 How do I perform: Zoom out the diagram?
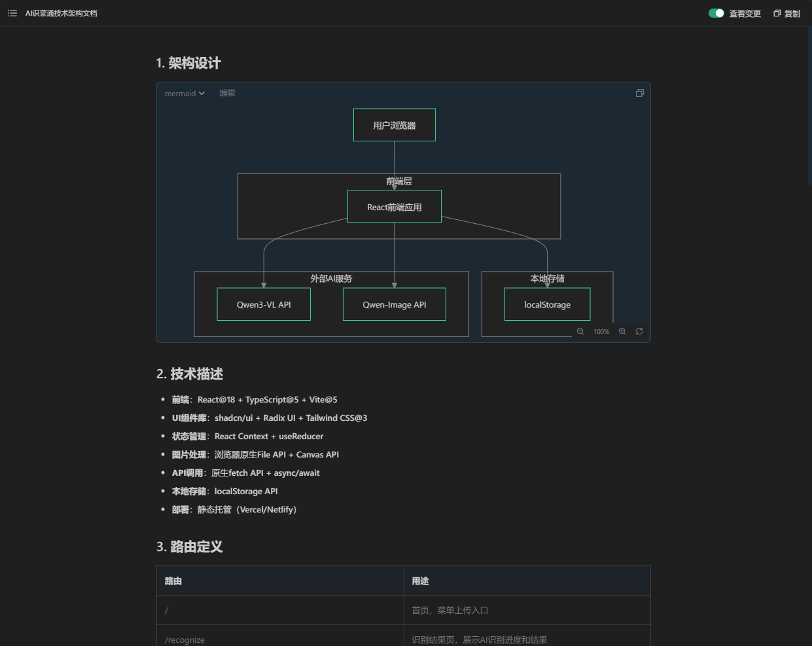coord(580,331)
